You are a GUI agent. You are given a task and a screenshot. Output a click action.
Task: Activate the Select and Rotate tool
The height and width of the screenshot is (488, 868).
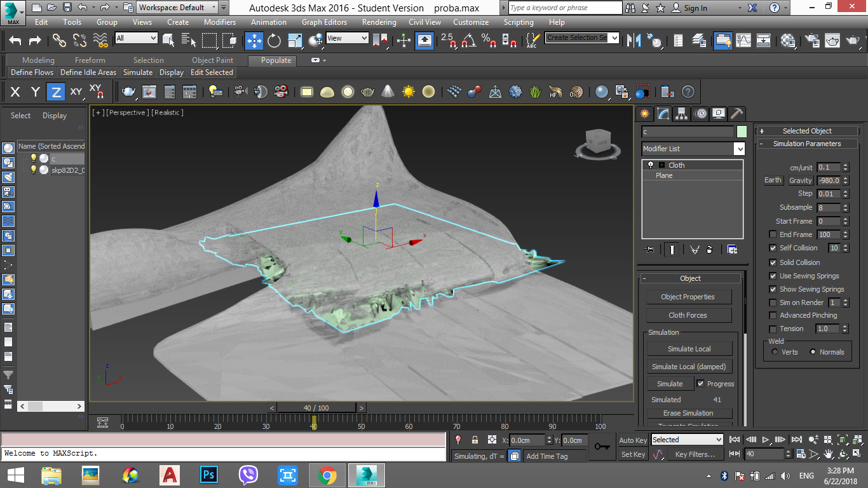pos(274,41)
